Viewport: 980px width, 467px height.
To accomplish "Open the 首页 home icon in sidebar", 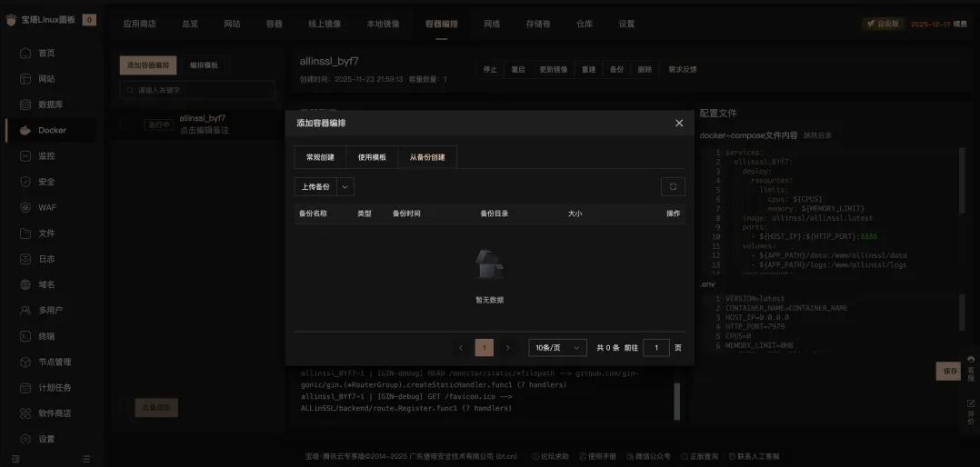I will click(x=25, y=54).
